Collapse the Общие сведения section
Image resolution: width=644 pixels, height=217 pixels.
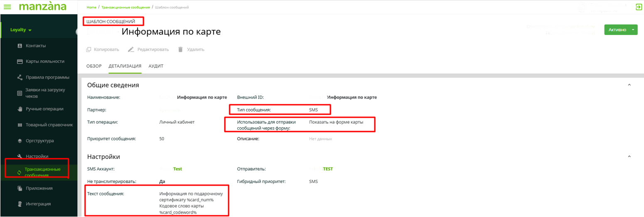[x=629, y=85]
